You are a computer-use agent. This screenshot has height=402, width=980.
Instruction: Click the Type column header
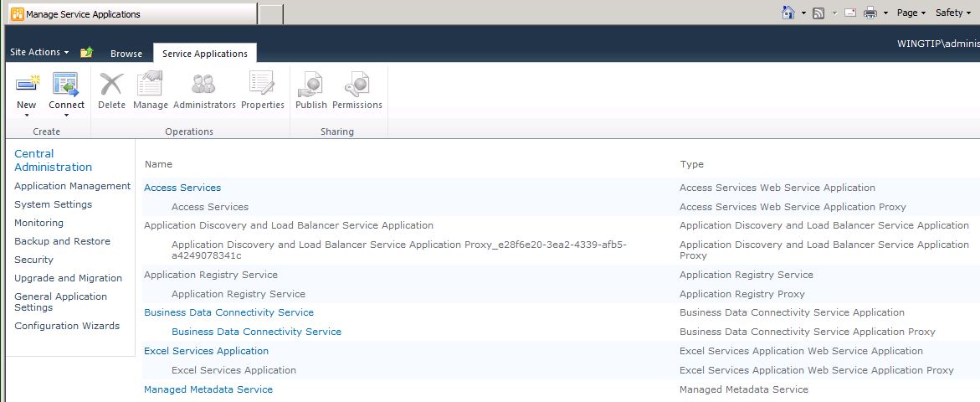(691, 164)
